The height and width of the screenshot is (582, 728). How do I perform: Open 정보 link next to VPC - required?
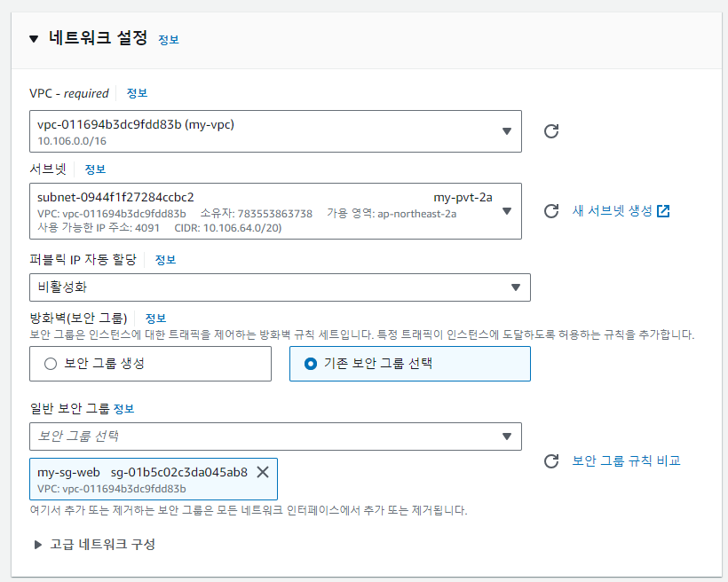tap(137, 93)
